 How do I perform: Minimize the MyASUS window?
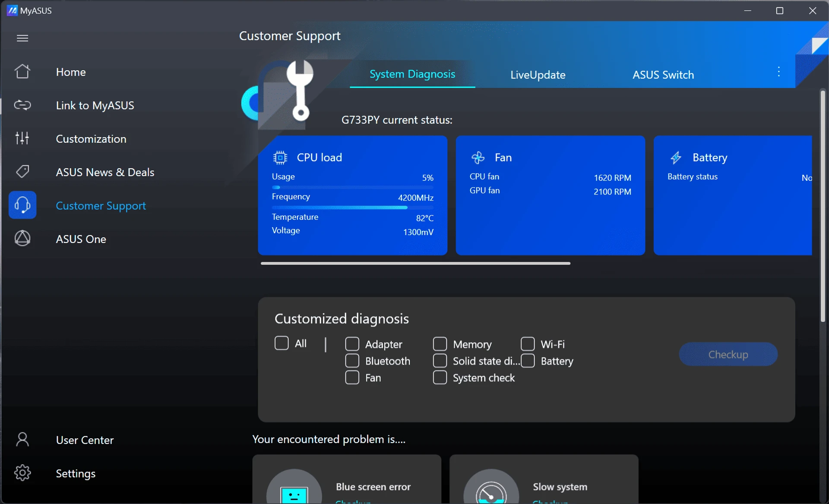coord(748,10)
